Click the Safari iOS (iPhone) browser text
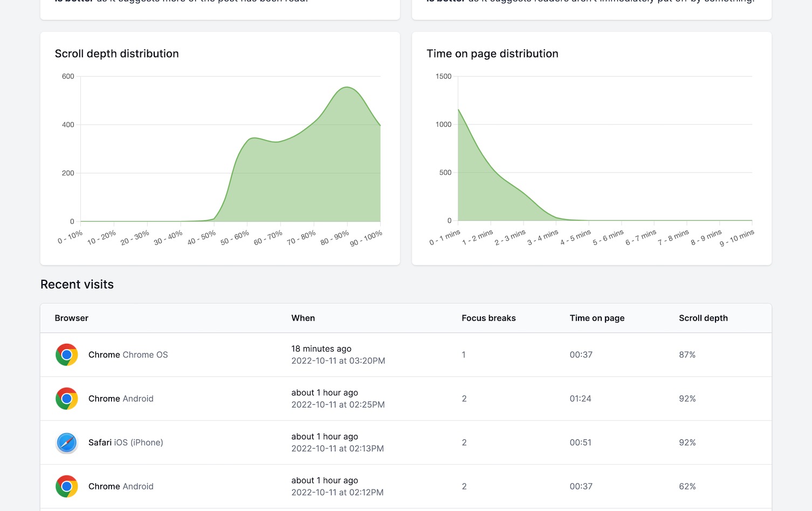 point(126,443)
